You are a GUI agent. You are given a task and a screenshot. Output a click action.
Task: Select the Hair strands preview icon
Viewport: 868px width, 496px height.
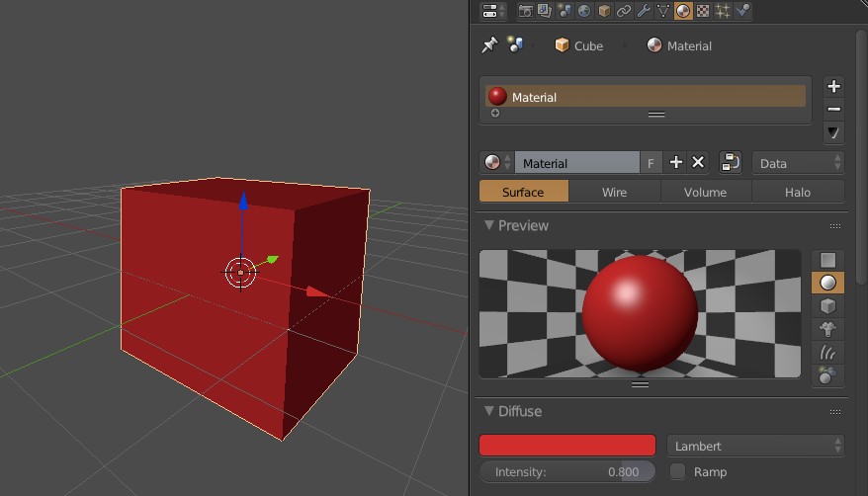[827, 352]
